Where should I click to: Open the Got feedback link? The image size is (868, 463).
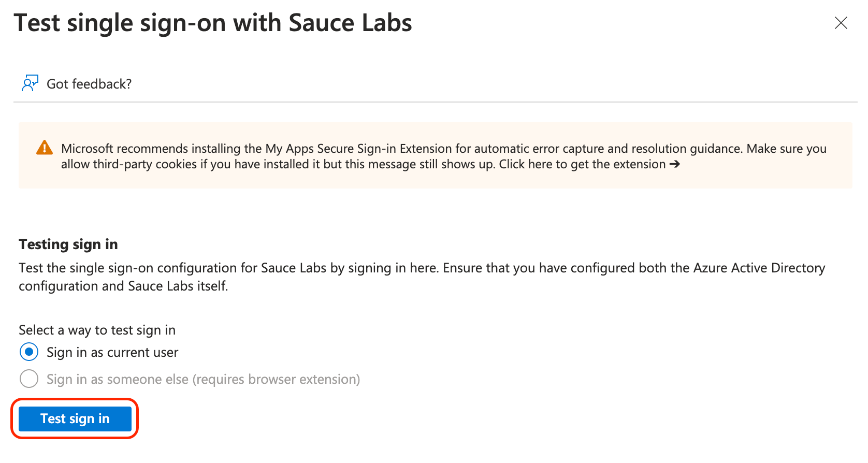click(89, 83)
